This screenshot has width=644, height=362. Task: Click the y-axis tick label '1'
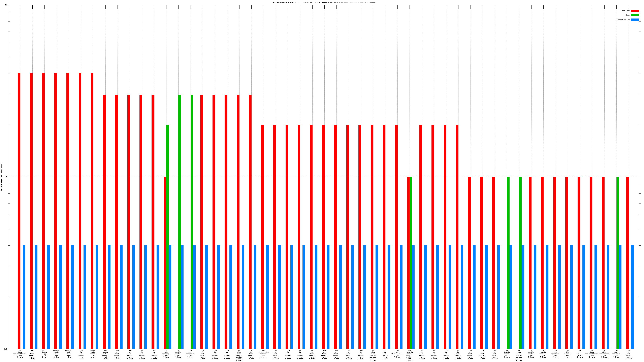pyautogui.click(x=6, y=177)
